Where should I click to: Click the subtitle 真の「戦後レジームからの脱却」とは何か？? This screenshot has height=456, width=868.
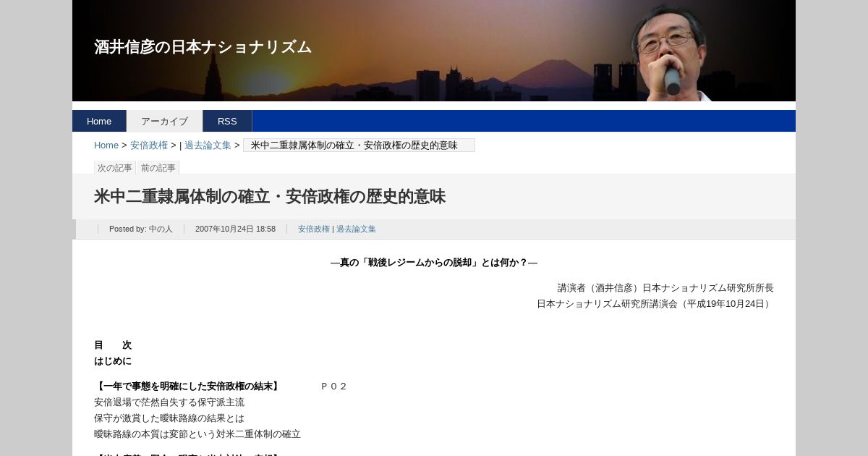(x=434, y=263)
